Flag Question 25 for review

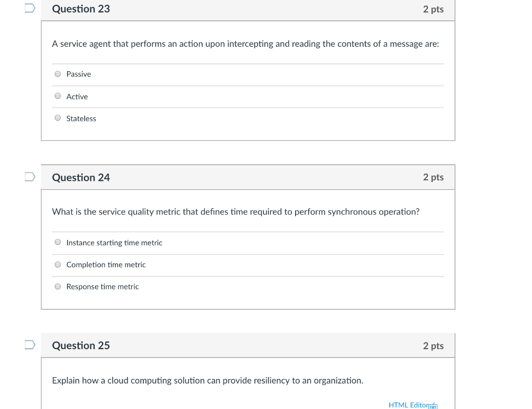(x=30, y=345)
